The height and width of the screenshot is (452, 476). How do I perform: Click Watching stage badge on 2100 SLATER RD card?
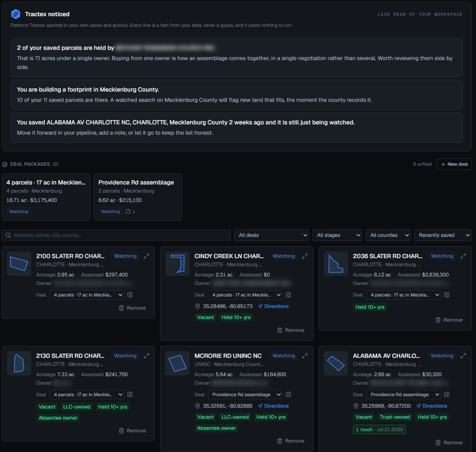[125, 256]
